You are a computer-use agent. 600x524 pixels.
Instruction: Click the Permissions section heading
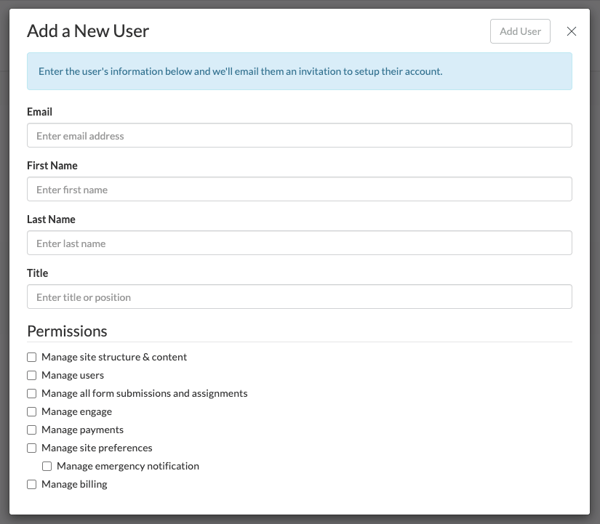click(x=67, y=331)
